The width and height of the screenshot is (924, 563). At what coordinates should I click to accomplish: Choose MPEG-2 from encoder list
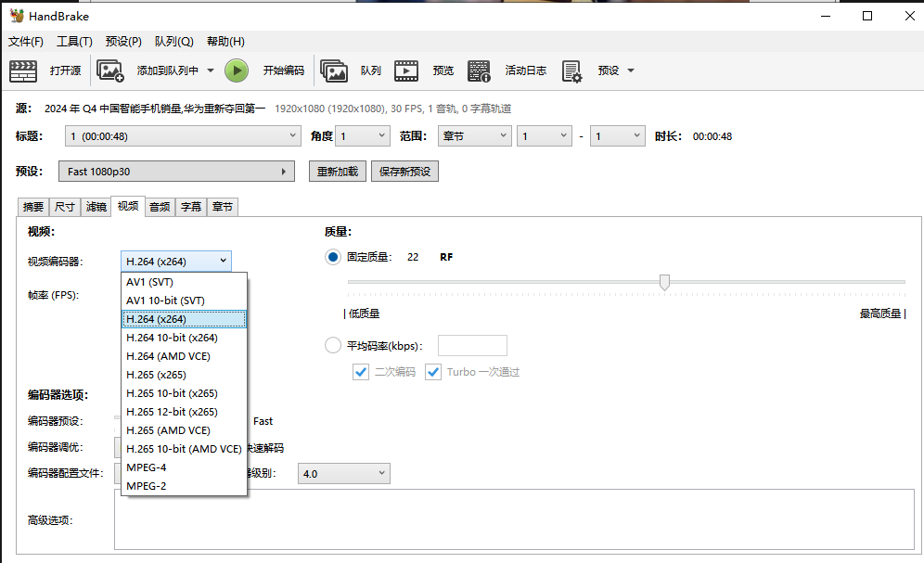coord(184,486)
